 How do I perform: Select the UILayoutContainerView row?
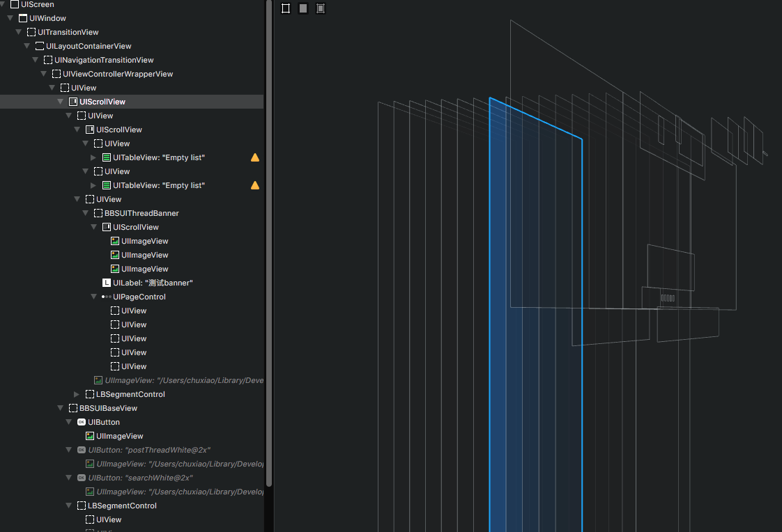coord(88,46)
